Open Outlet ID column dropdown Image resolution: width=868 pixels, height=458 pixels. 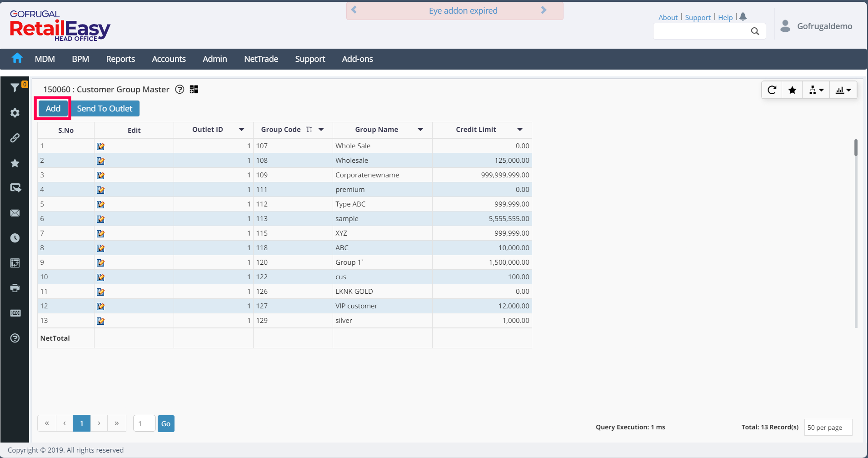241,130
